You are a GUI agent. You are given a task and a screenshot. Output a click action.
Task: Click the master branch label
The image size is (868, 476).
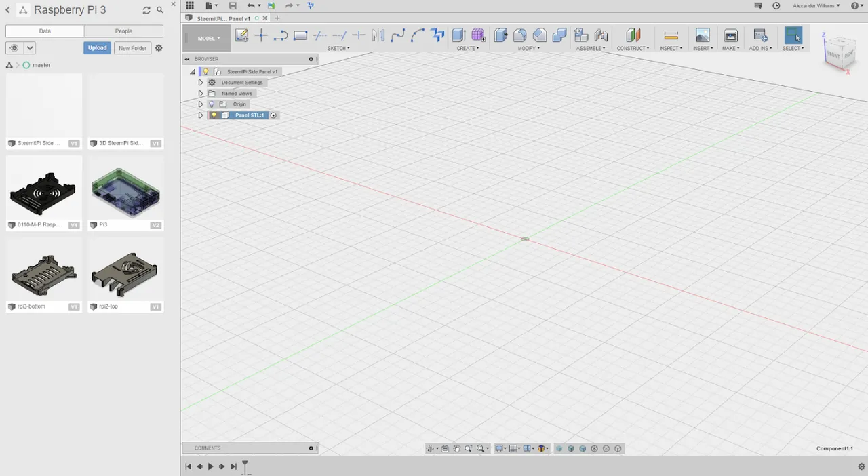pos(41,65)
